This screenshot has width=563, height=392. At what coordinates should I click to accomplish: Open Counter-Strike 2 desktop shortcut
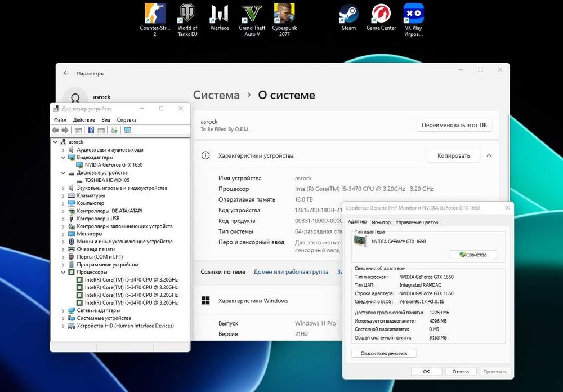[155, 20]
